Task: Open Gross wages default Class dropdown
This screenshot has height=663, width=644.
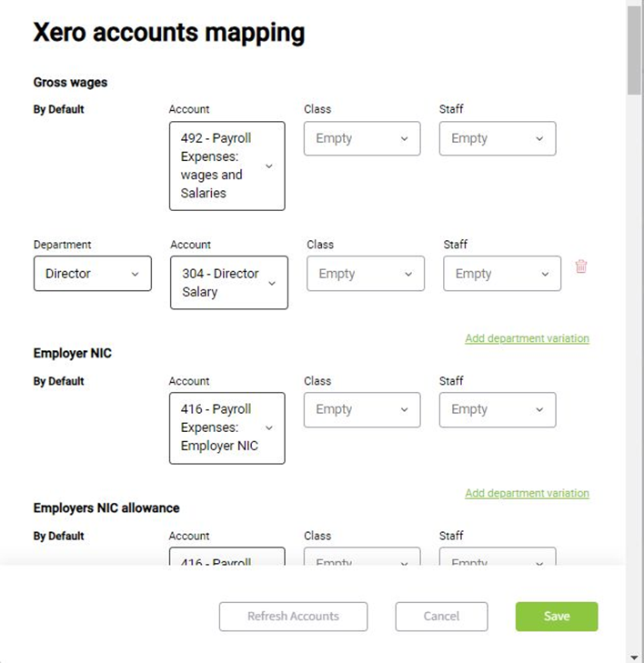Action: tap(362, 138)
